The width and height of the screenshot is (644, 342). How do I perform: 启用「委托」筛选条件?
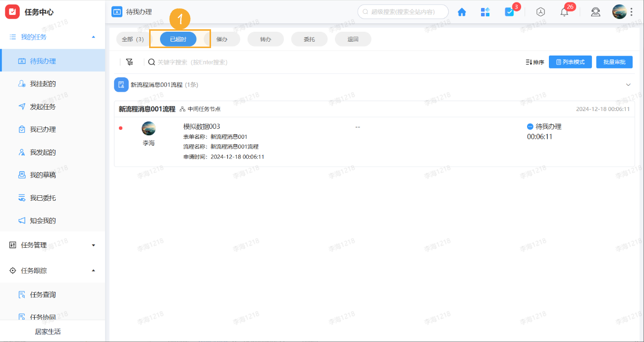tap(309, 38)
